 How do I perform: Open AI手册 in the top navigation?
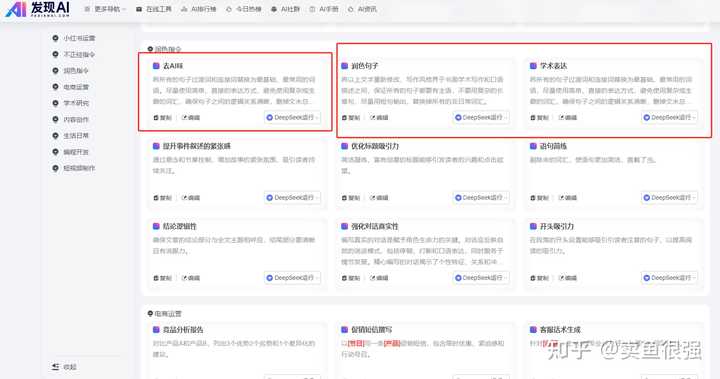324,9
